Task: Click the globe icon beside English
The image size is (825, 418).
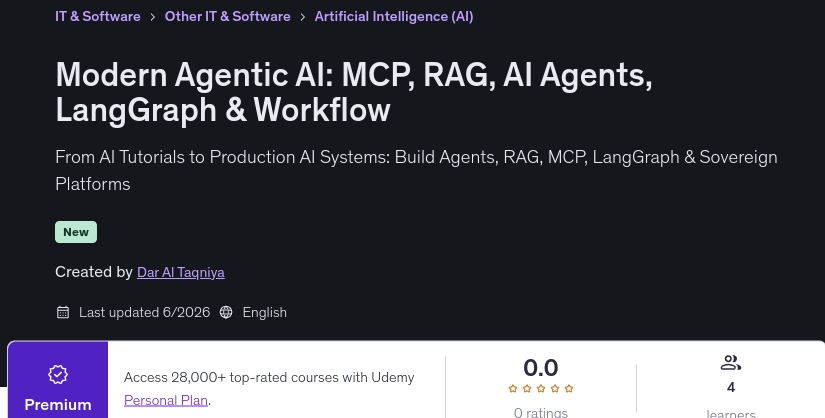Action: [226, 312]
